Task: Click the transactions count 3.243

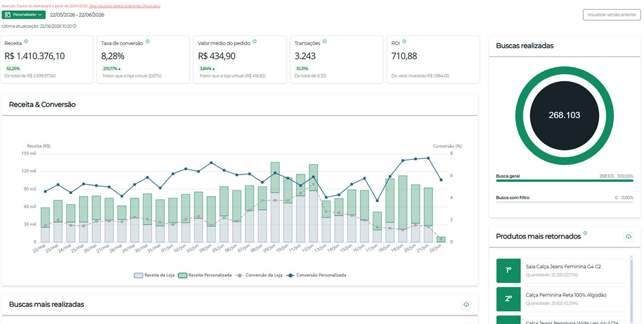Action: [305, 56]
